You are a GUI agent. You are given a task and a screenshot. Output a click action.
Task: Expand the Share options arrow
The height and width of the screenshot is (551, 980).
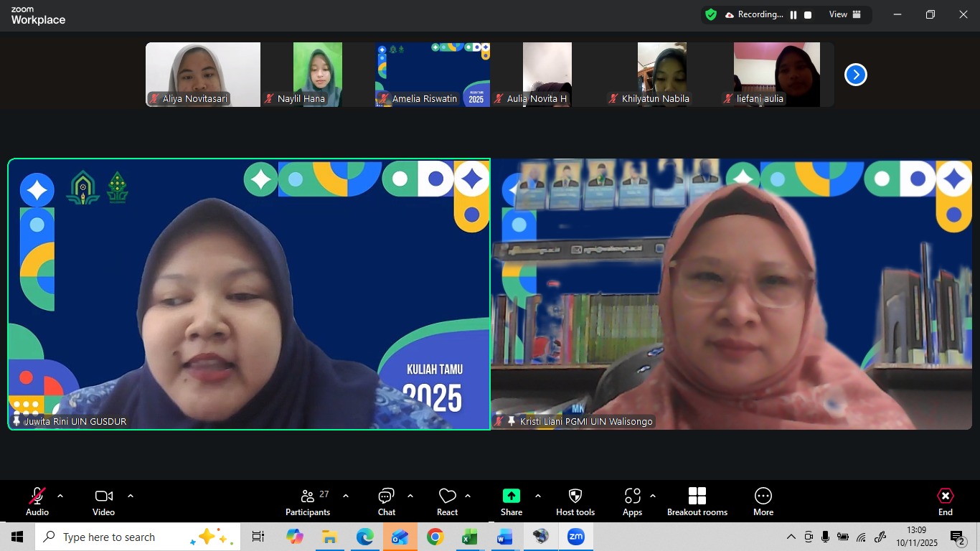coord(538,496)
